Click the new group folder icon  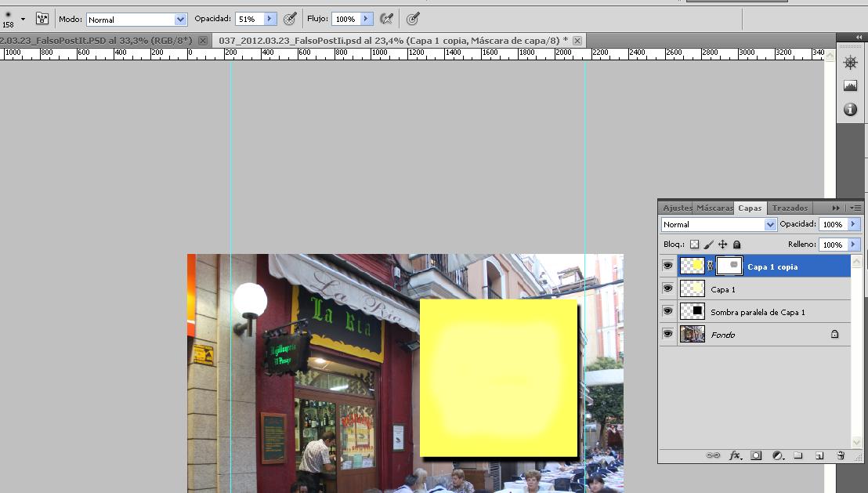click(798, 455)
